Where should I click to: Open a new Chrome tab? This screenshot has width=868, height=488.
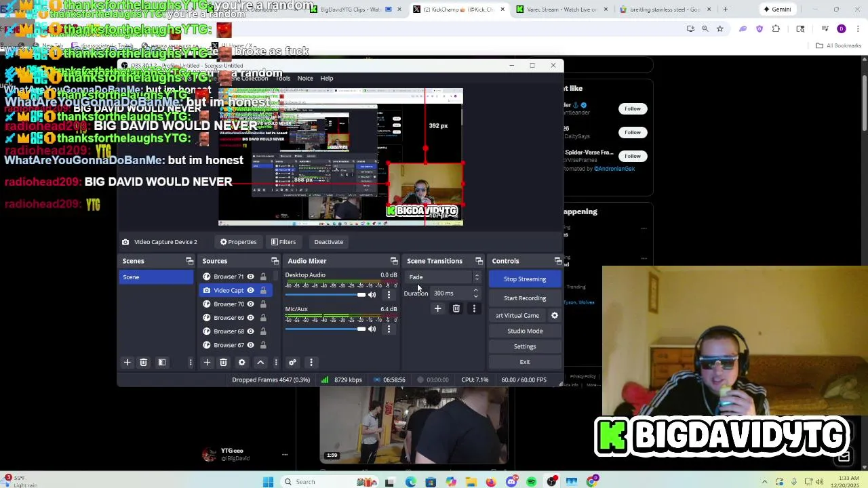pyautogui.click(x=725, y=9)
